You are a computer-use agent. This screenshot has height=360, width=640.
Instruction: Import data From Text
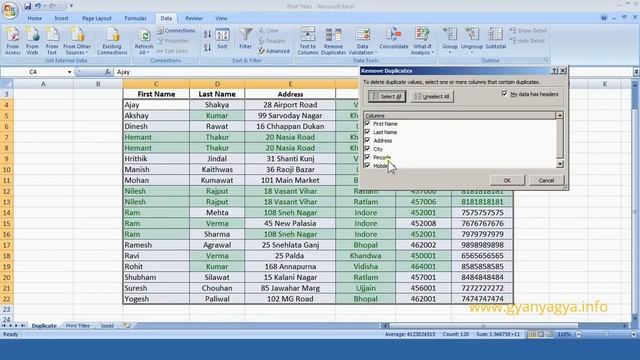(52, 41)
